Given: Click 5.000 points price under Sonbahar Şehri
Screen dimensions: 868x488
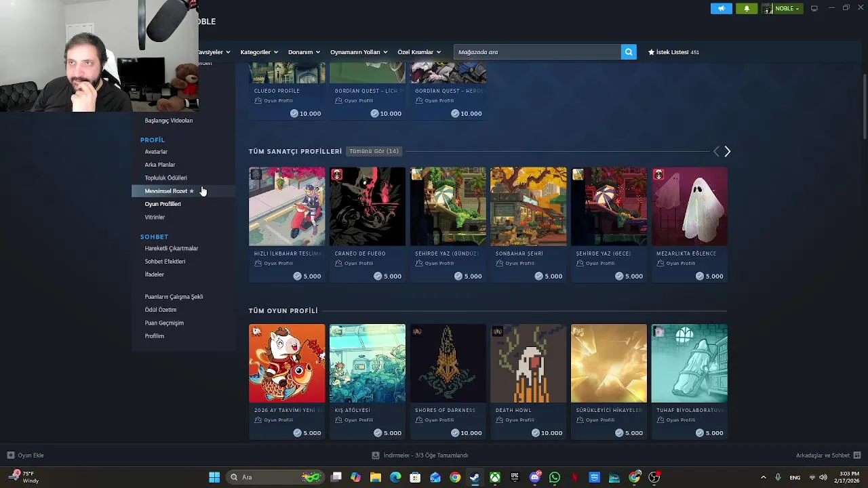Looking at the screenshot, I should (x=549, y=276).
